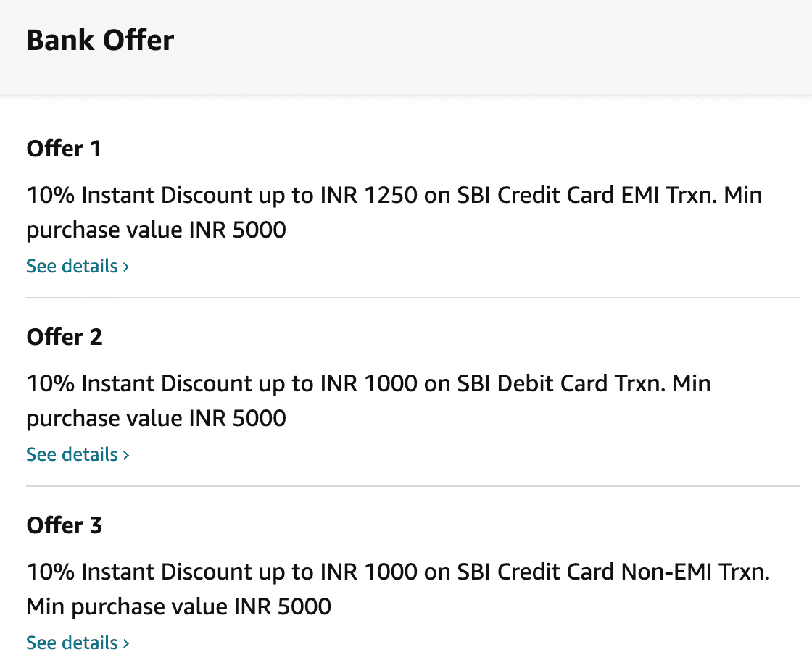This screenshot has width=812, height=668.
Task: Click the Non-EMI Trxn. offer description
Action: point(398,589)
